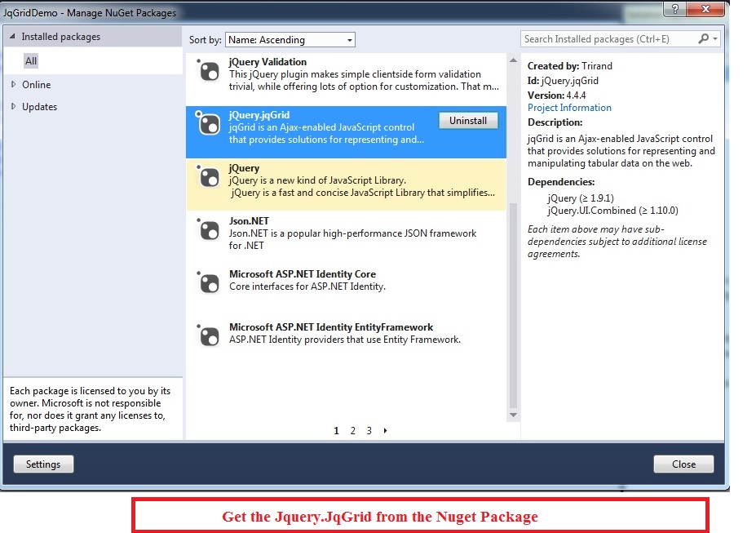Click the package list scroll down arrow

[x=514, y=415]
